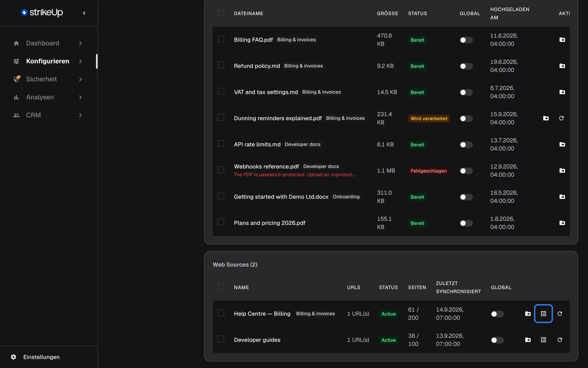Sort files by Dateiname column header

click(x=248, y=13)
